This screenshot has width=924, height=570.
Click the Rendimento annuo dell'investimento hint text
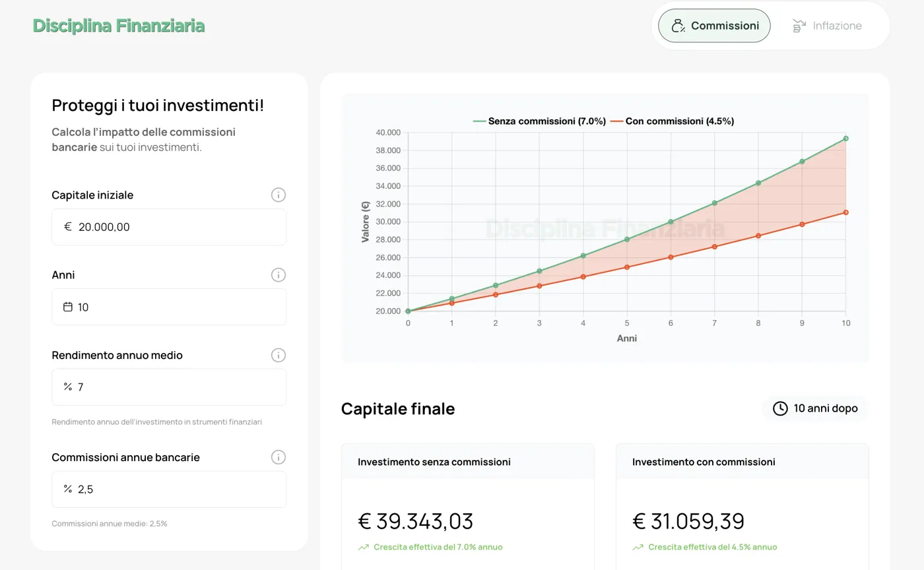(x=157, y=422)
